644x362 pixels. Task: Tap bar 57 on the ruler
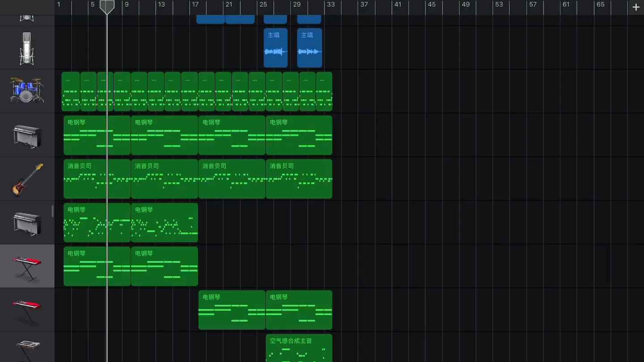click(533, 4)
